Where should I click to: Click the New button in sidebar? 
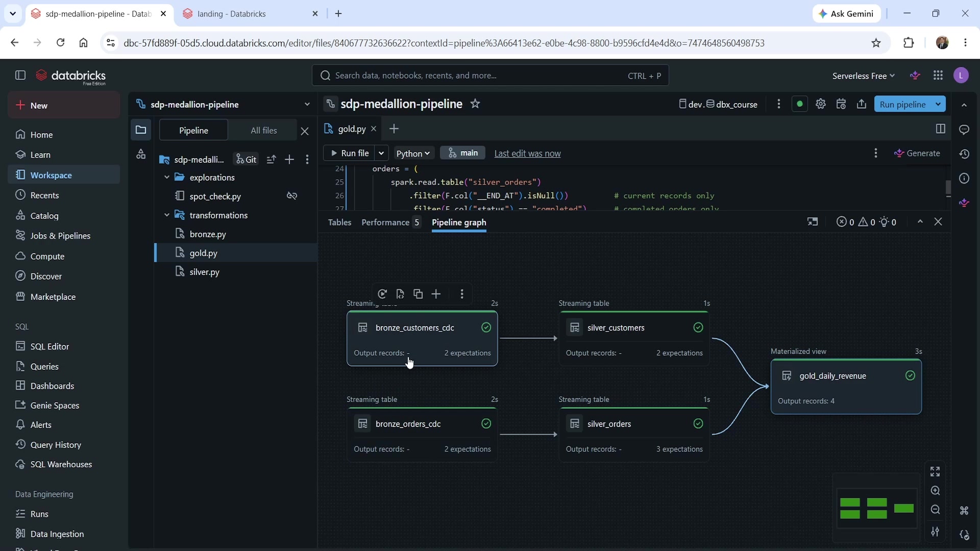coord(64,105)
